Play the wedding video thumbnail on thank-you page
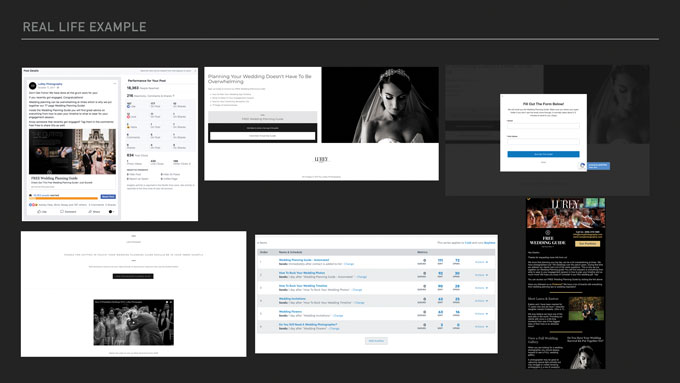Screen dimensions: 680x383 [134, 322]
